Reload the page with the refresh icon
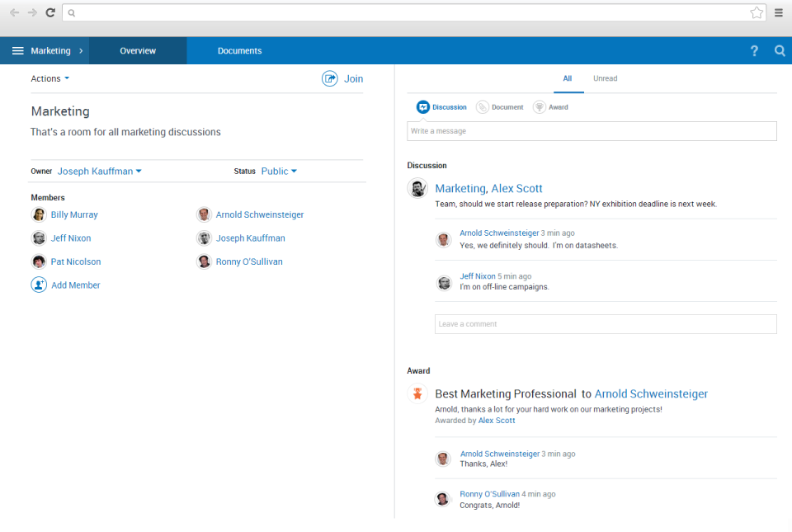The width and height of the screenshot is (792, 532). point(49,12)
